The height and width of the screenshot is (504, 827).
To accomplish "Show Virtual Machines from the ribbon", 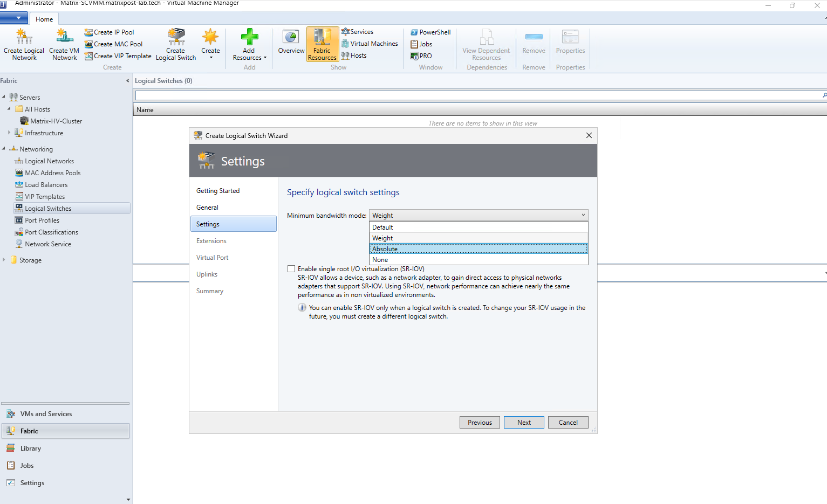I will point(370,44).
